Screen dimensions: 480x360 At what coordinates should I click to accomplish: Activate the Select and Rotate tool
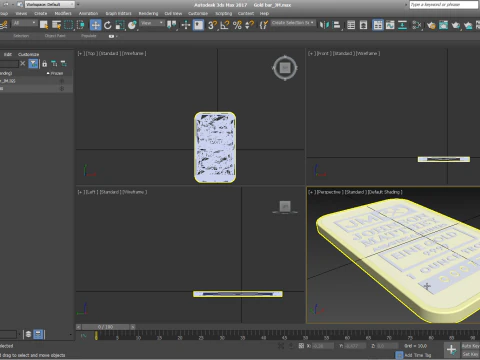[x=108, y=25]
